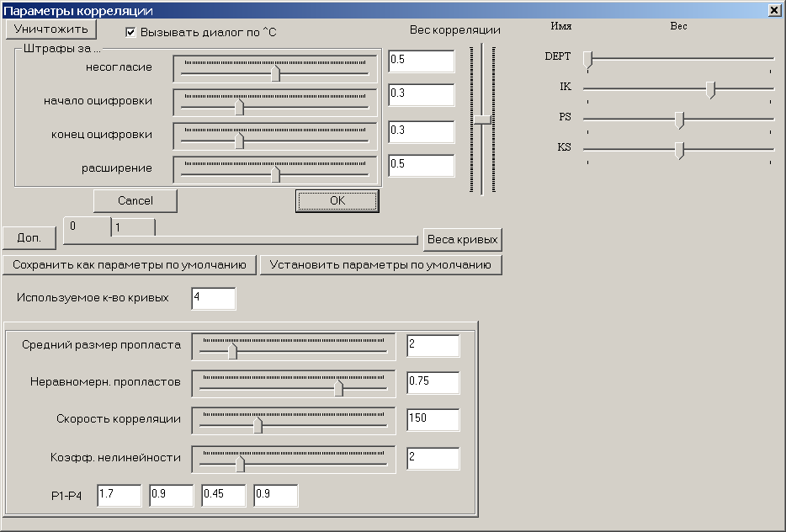Move the начало оцифровки slider thumb
786x532 pixels.
(x=239, y=106)
